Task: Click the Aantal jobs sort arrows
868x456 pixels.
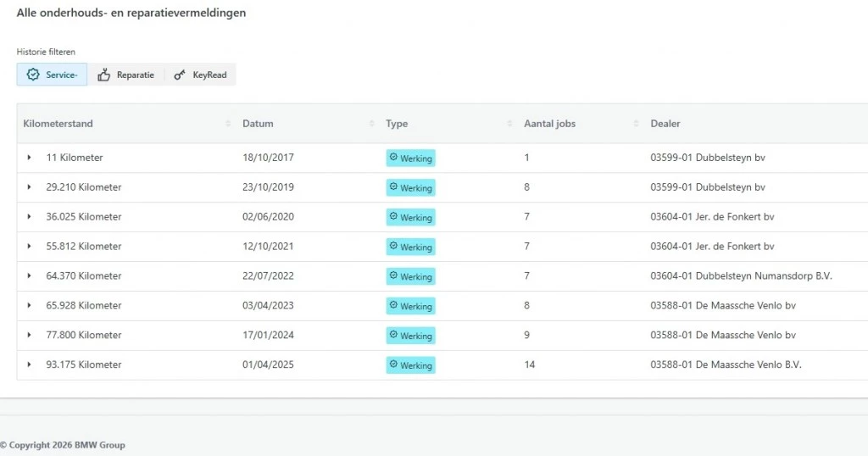Action: click(x=636, y=124)
